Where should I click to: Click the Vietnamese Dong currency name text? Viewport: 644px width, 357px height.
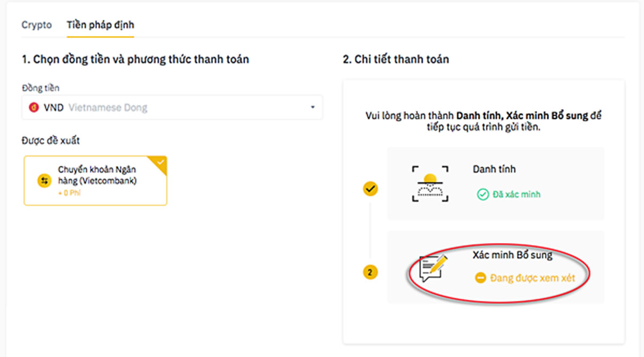[x=108, y=108]
